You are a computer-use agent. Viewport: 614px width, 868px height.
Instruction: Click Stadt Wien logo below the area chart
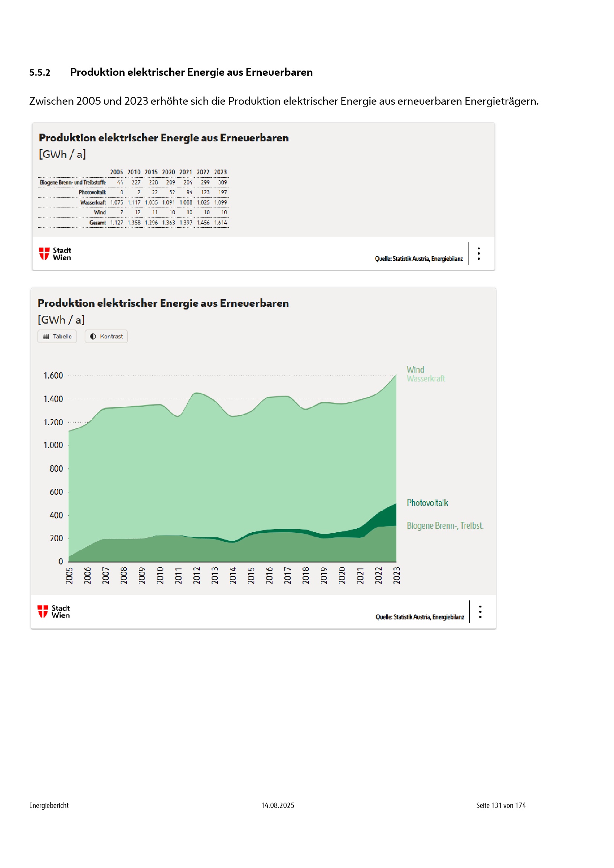pos(54,611)
